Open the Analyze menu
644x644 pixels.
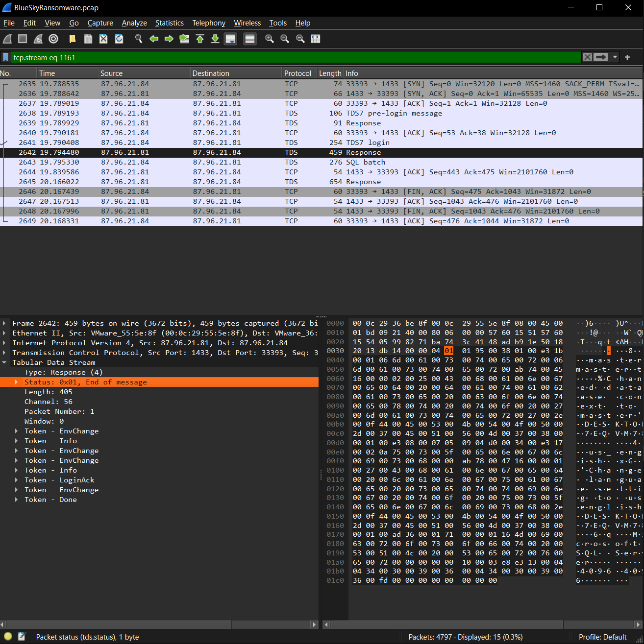(134, 23)
